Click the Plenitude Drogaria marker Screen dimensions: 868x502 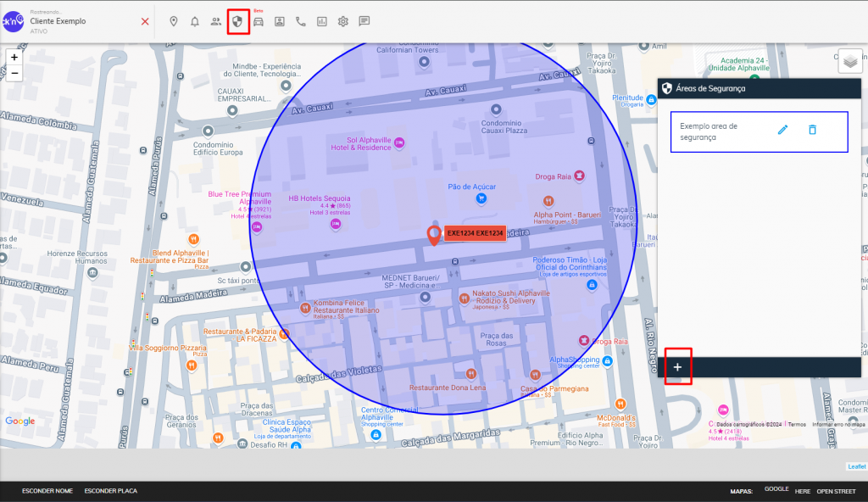tap(651, 100)
